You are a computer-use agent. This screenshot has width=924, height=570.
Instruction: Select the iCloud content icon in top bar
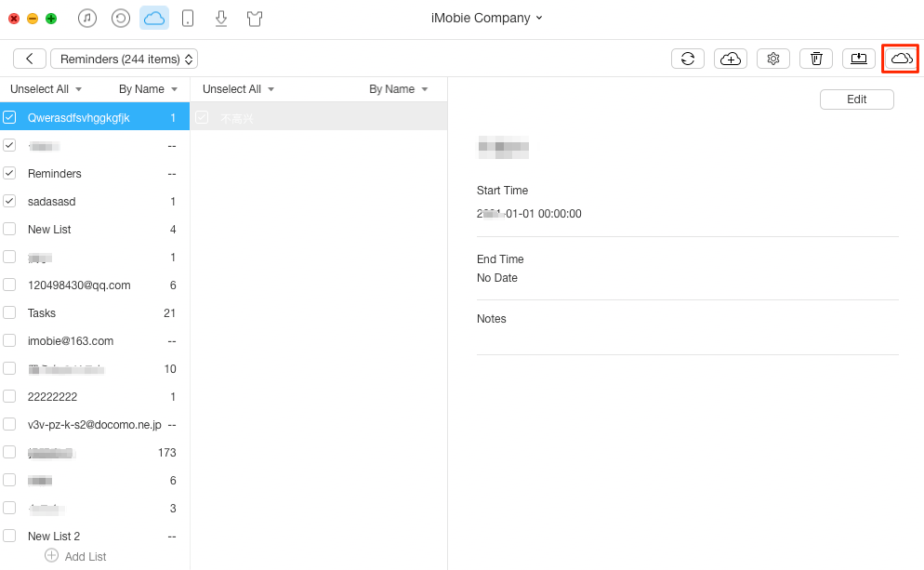point(153,19)
